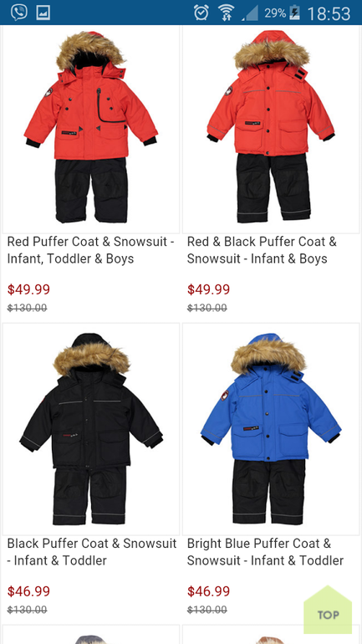Tap the green TOP back-to-top button
This screenshot has height=644, width=362.
pos(328,610)
